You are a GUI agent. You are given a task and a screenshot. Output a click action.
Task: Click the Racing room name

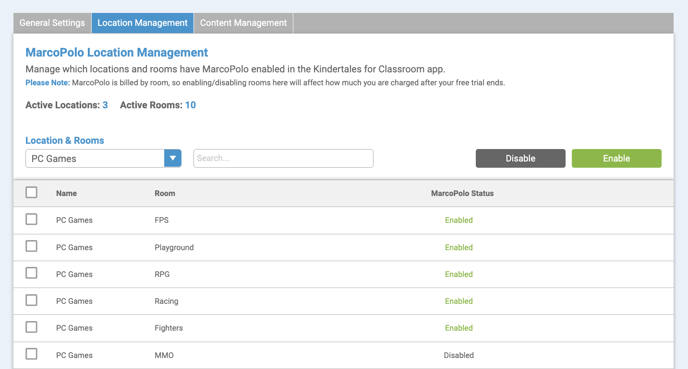pyautogui.click(x=166, y=301)
